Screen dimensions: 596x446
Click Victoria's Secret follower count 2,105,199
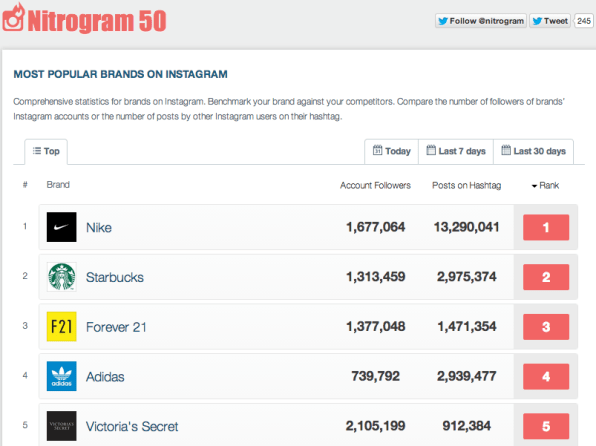tap(376, 426)
